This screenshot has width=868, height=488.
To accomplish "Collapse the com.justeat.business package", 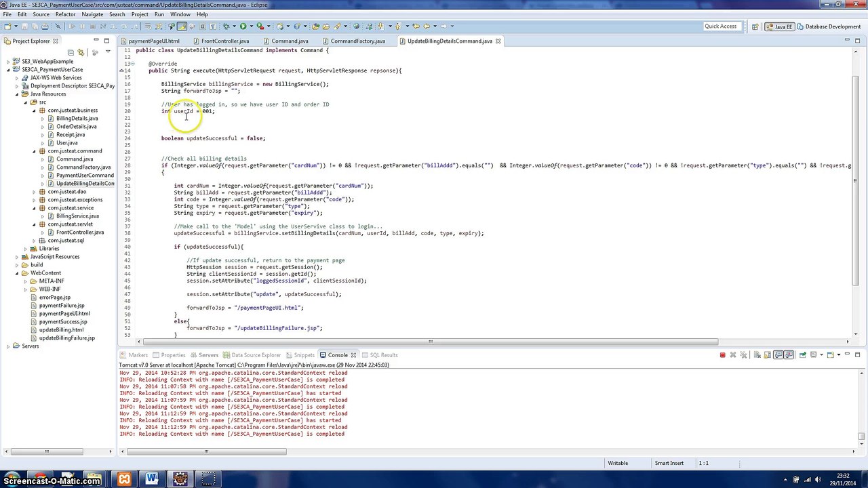I will 34,110.
